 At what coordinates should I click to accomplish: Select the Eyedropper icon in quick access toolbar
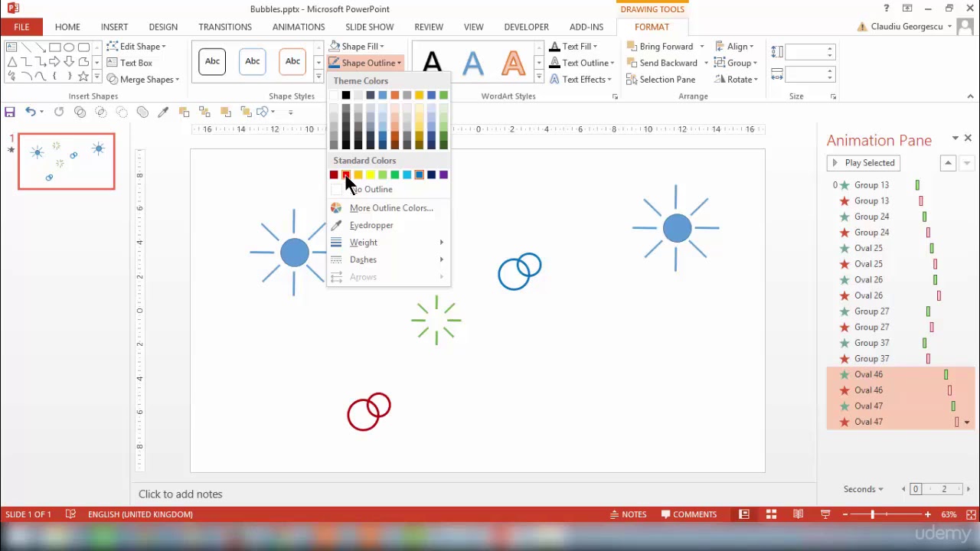pos(163,112)
